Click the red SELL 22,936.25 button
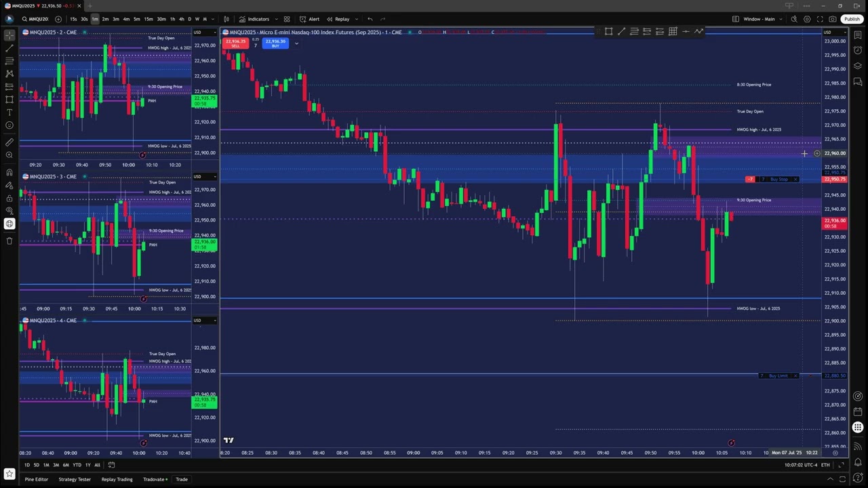The image size is (868, 488). [235, 43]
